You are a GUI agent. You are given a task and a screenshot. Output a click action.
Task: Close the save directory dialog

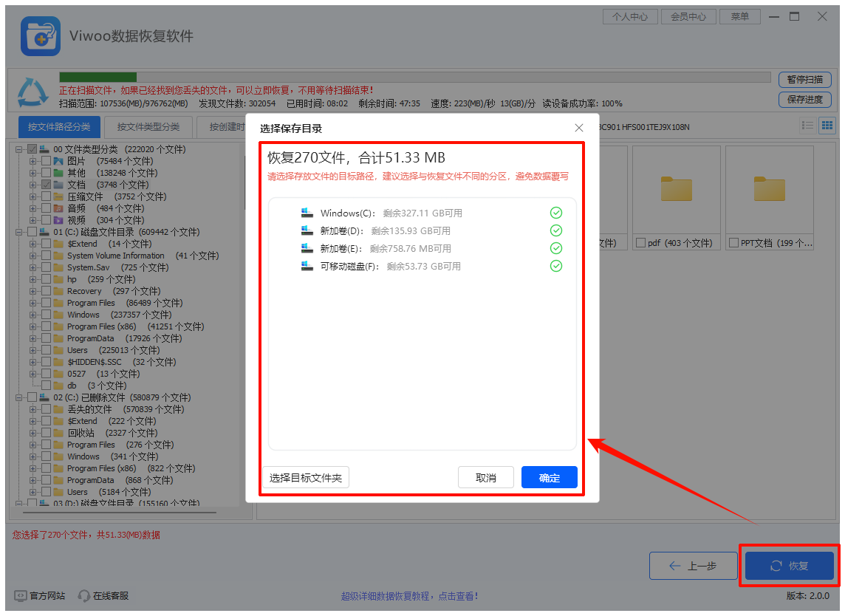point(579,128)
